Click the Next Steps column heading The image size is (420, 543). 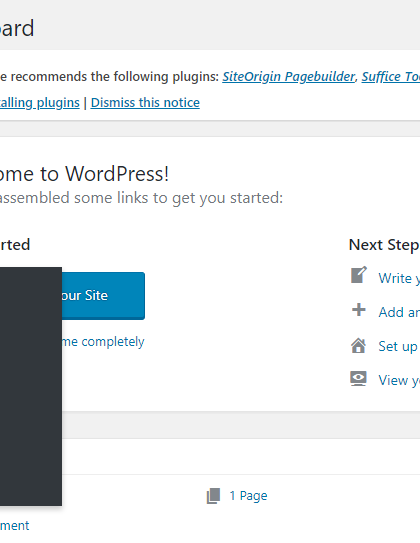point(384,245)
